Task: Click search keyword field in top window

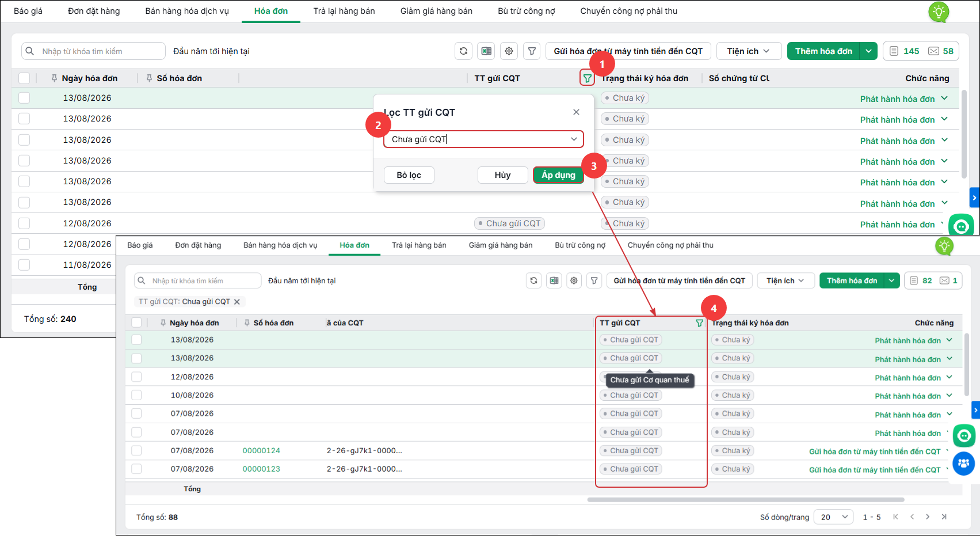Action: click(94, 51)
